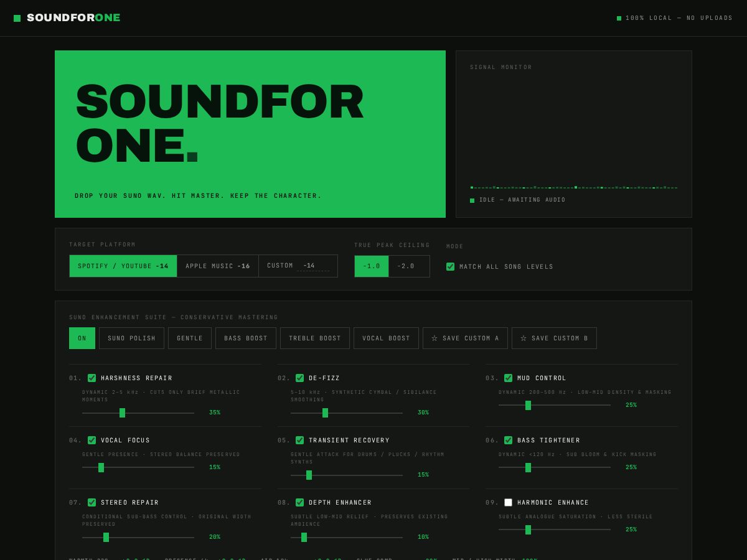Click the custom LUFS value field

click(314, 266)
